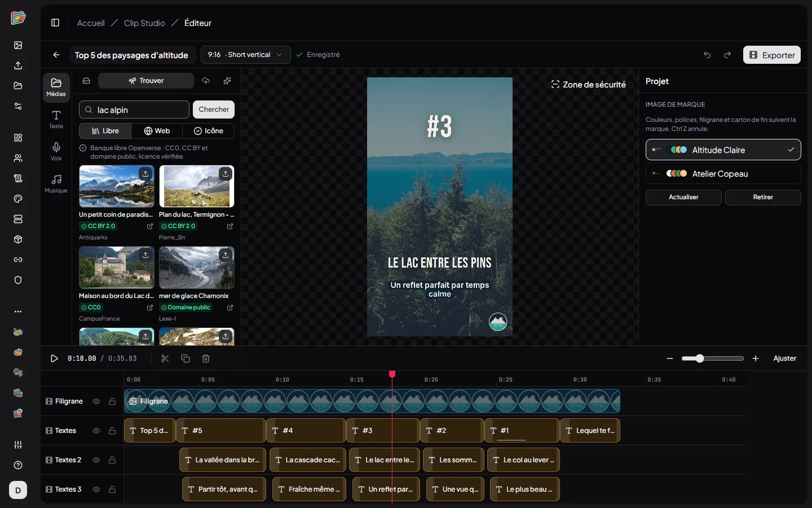Zoom out the timeline with the minus icon
This screenshot has width=812, height=508.
670,358
